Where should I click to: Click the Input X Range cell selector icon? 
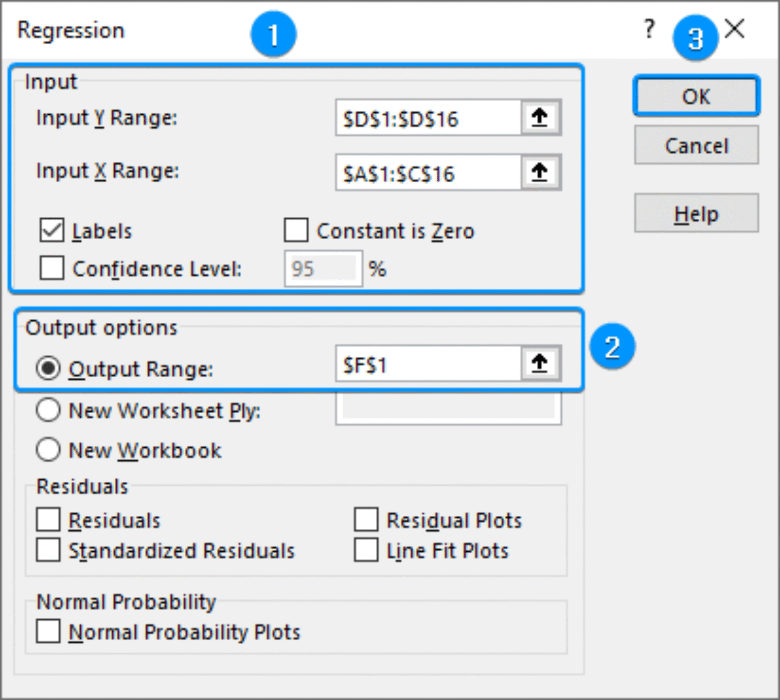tap(540, 172)
